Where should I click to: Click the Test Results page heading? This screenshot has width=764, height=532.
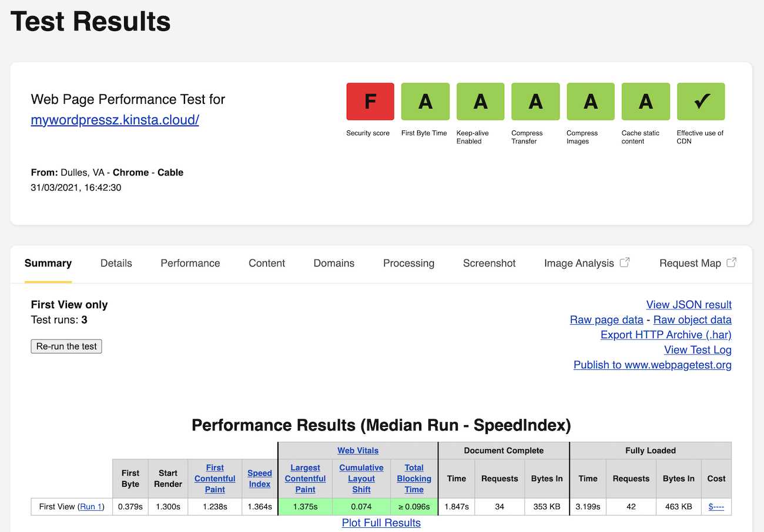[91, 22]
